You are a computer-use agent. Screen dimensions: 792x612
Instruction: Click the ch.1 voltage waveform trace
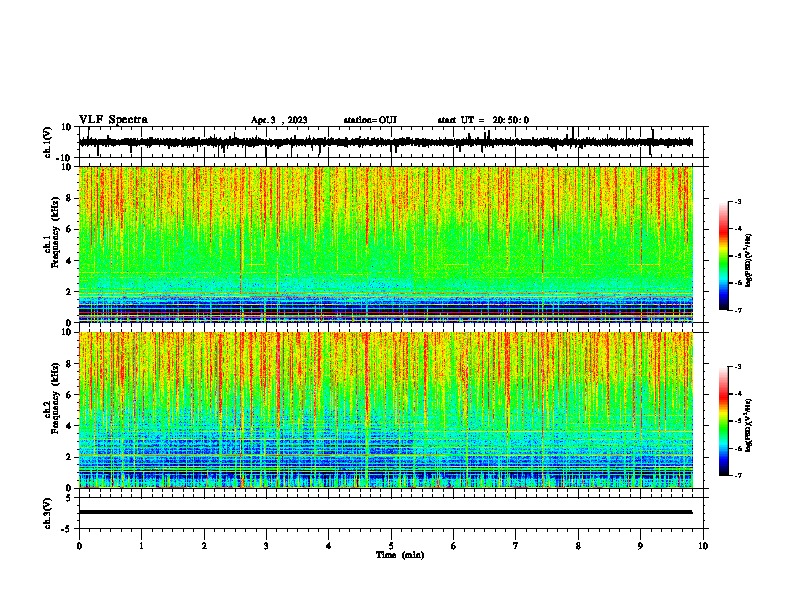click(386, 142)
